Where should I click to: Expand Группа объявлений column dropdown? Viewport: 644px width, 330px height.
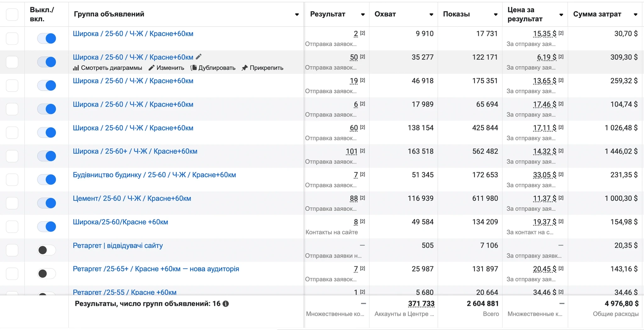[x=297, y=14]
